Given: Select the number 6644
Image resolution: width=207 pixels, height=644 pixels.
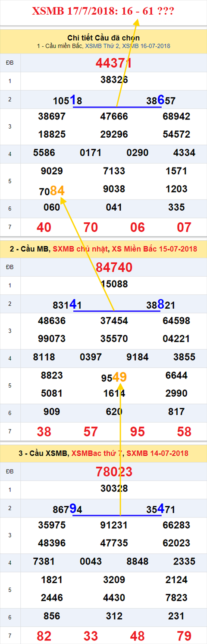Looking at the screenshot, I should pos(176,376).
